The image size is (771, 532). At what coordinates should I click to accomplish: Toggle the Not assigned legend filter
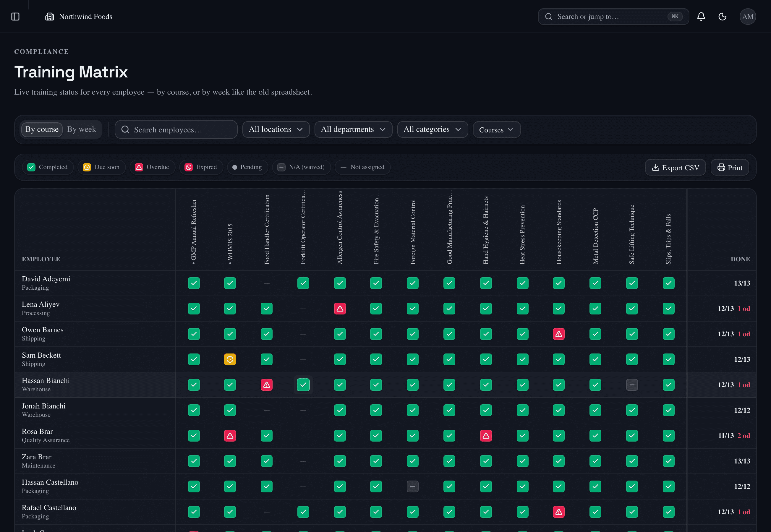pyautogui.click(x=362, y=167)
